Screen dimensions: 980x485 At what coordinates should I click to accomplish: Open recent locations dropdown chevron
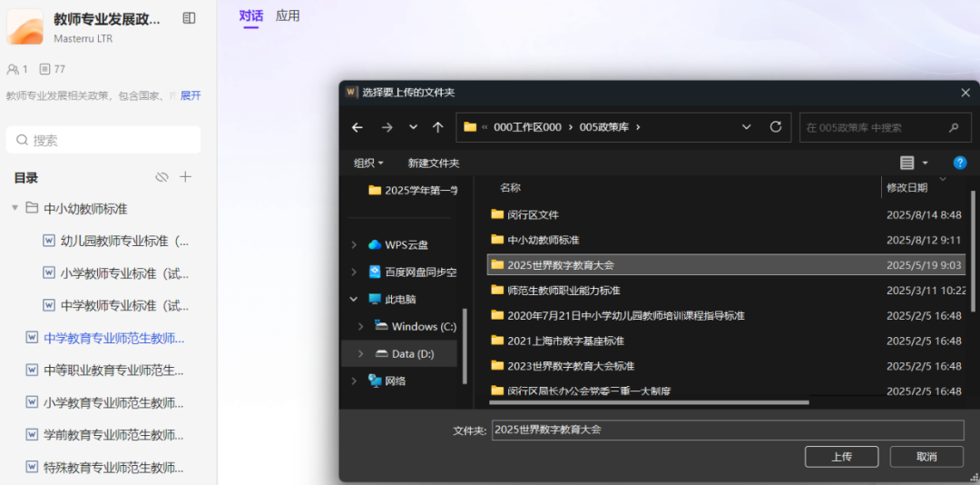pos(413,127)
